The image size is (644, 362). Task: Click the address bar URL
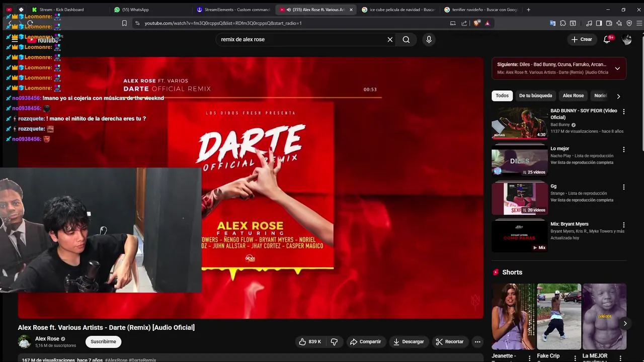coord(223,23)
